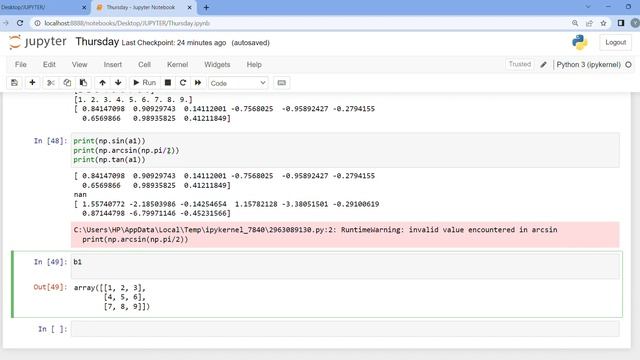Toggle the browser side panel icon
640x360 pixels.
pyautogui.click(x=621, y=23)
